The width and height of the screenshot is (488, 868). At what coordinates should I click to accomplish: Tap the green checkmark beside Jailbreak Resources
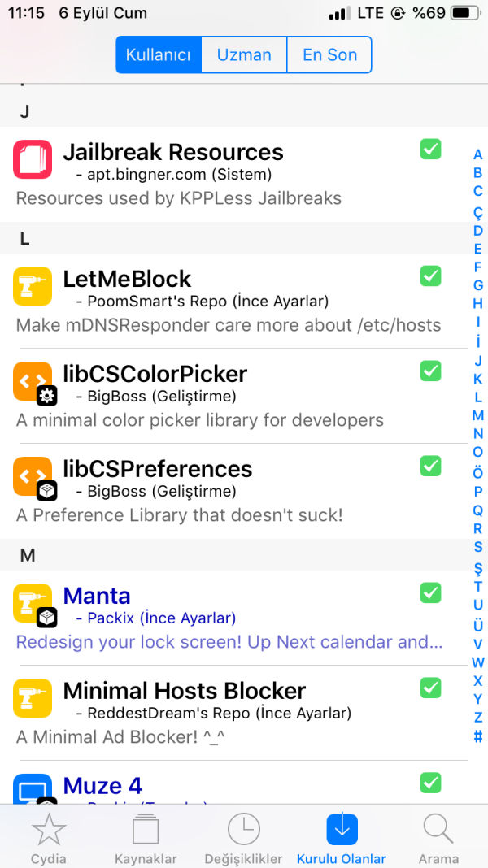tap(430, 149)
